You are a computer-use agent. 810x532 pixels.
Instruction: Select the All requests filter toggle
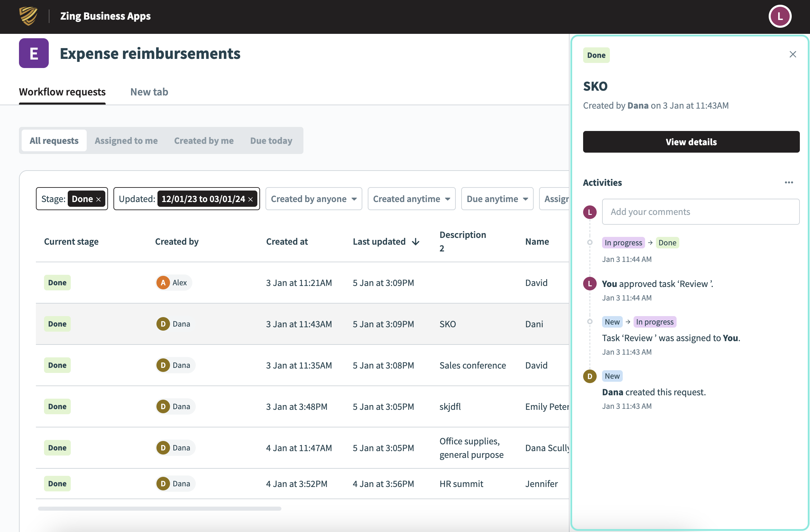(54, 140)
